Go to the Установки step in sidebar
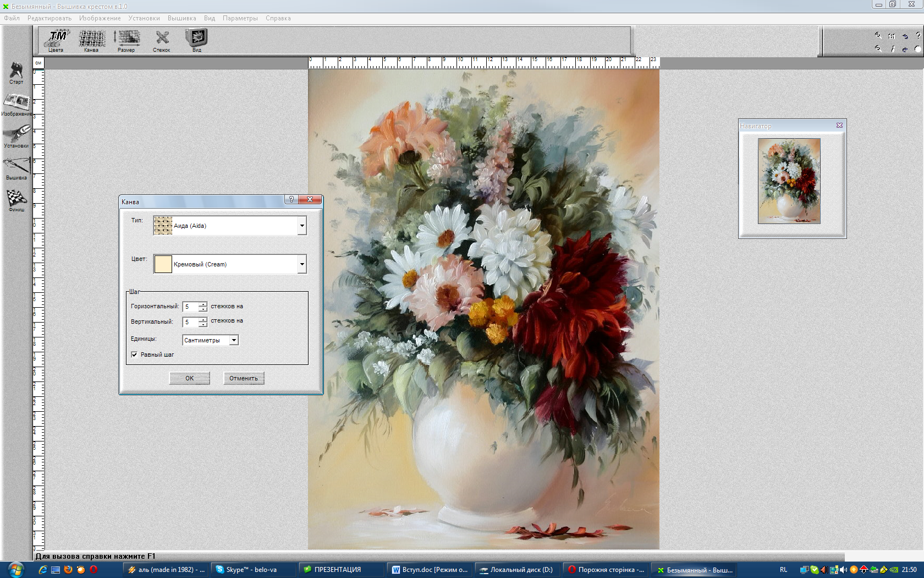Image resolution: width=924 pixels, height=578 pixels. [x=16, y=137]
